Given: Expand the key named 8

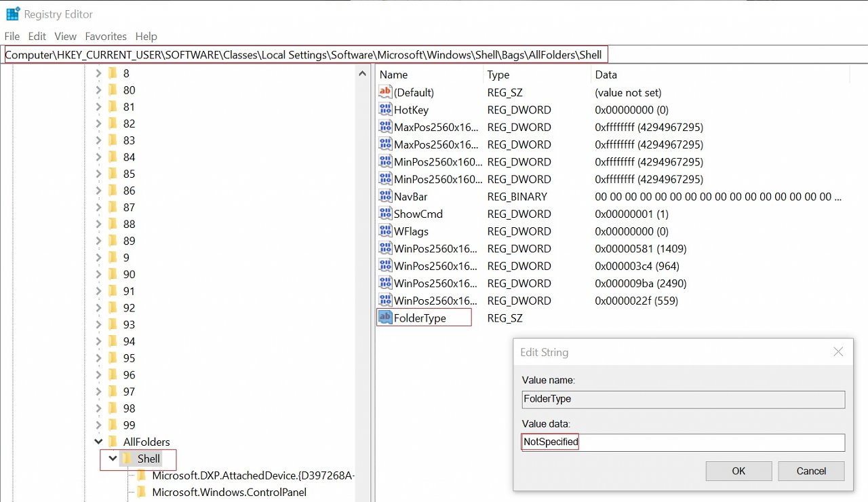Looking at the screenshot, I should click(98, 73).
